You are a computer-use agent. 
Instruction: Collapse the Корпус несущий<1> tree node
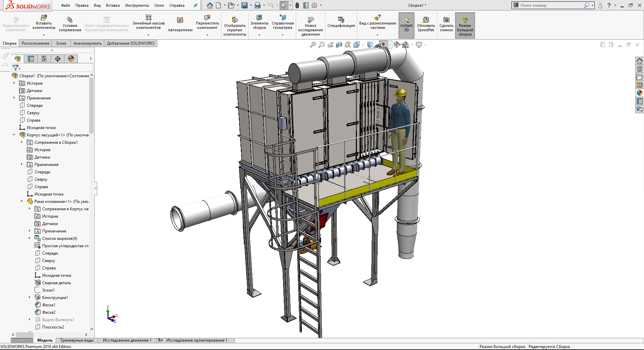pos(14,135)
